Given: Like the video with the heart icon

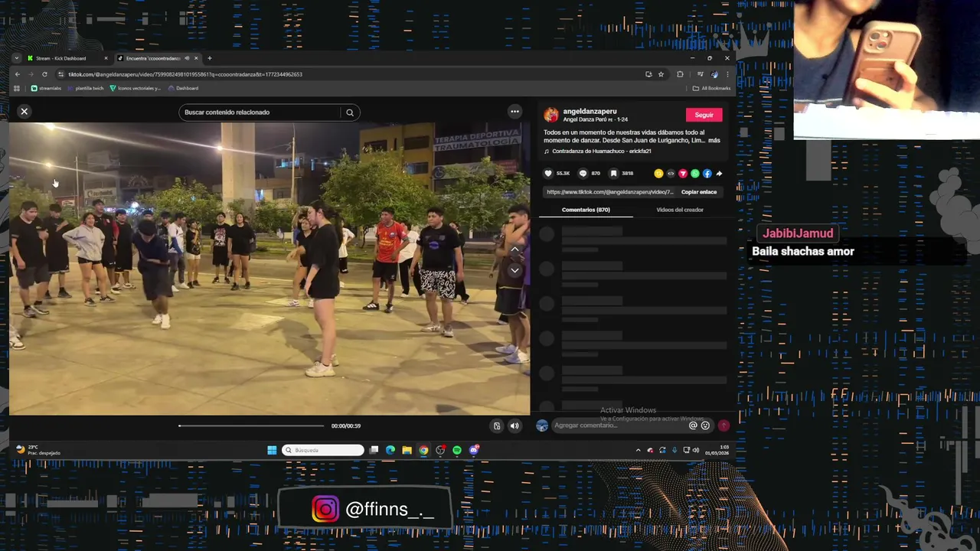Looking at the screenshot, I should pyautogui.click(x=547, y=174).
